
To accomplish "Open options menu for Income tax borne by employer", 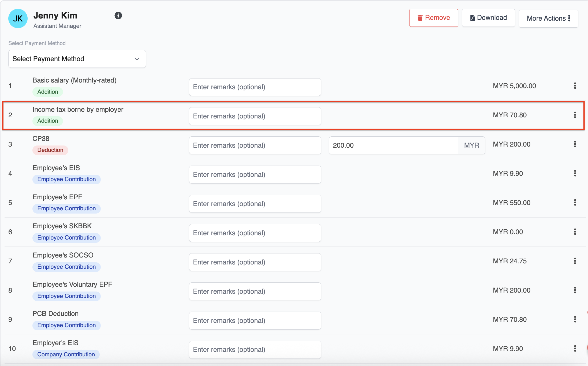I will [575, 115].
